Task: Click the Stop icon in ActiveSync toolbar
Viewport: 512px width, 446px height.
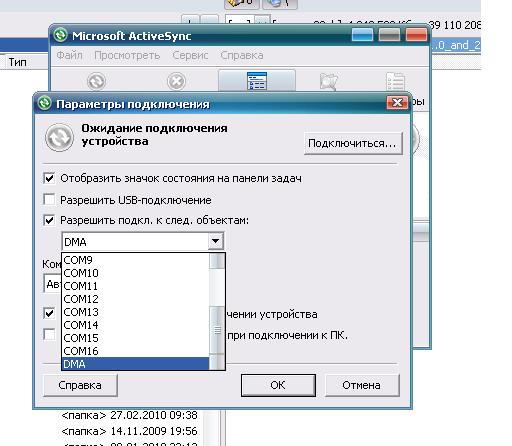Action: click(x=176, y=81)
